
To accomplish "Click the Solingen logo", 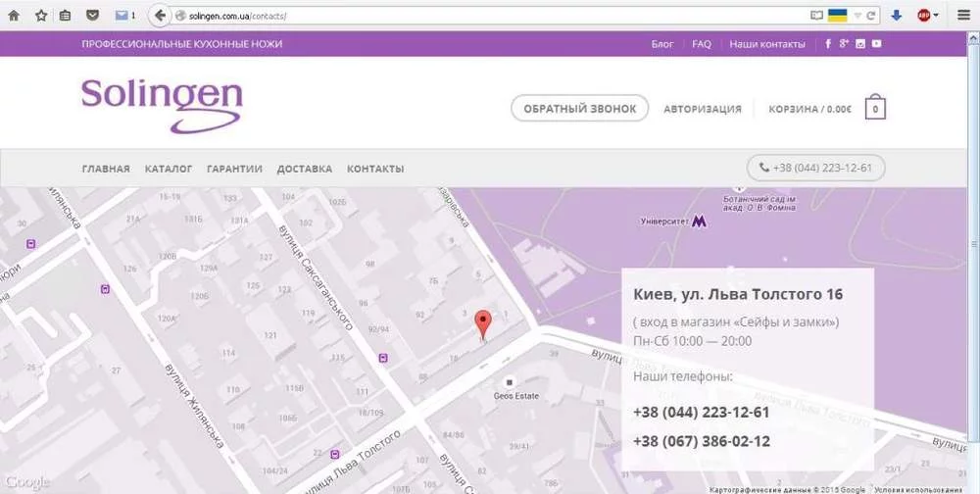I will 162,105.
